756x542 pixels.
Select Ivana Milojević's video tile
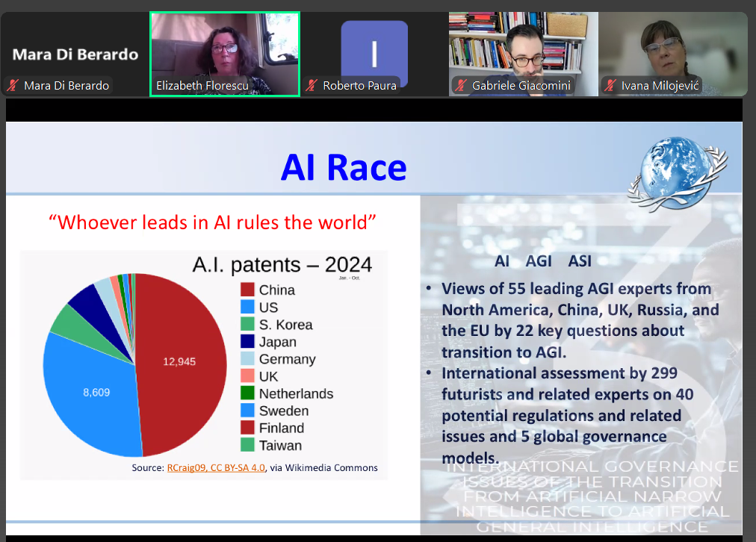(x=672, y=45)
